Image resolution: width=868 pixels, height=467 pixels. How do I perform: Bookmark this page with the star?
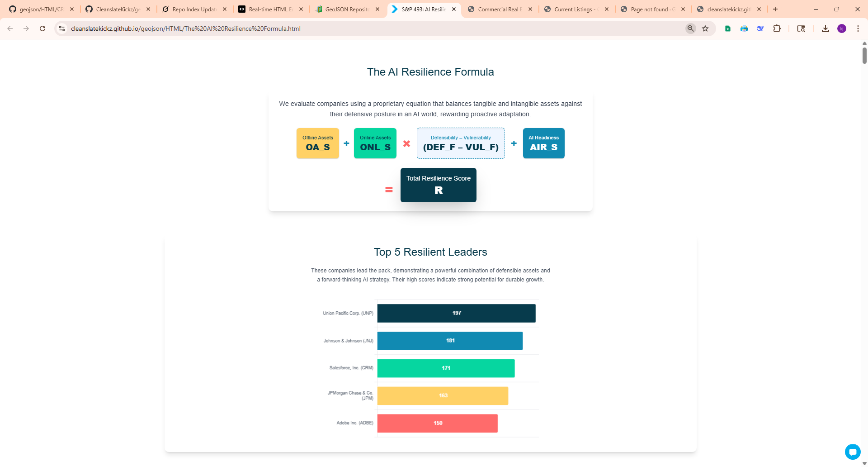tap(705, 29)
